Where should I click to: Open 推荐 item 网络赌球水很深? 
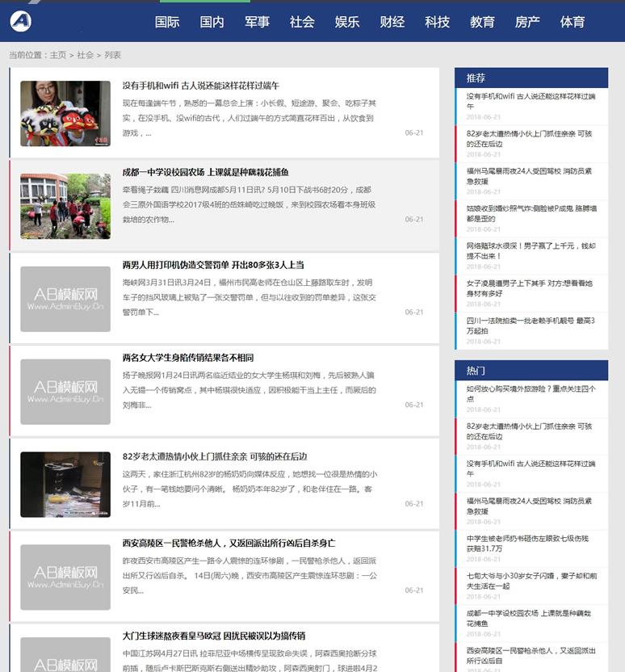531,250
